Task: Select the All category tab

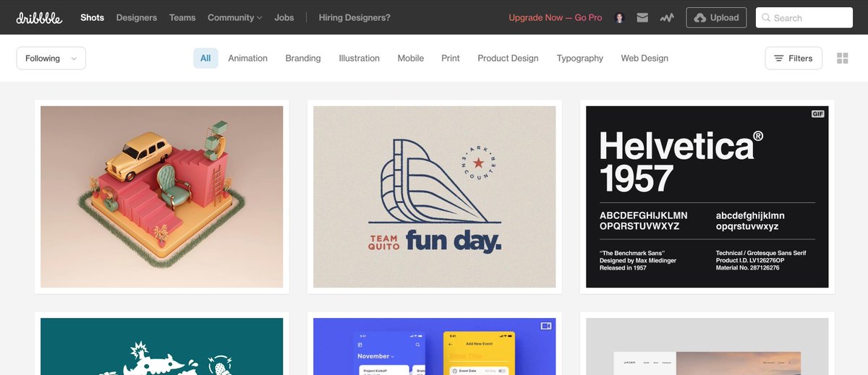Action: (x=205, y=59)
